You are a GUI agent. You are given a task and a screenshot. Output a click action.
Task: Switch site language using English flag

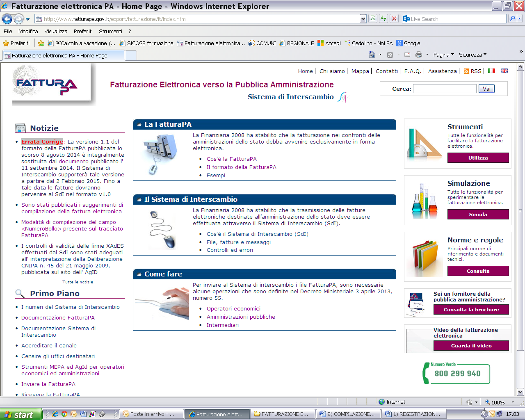tap(504, 71)
